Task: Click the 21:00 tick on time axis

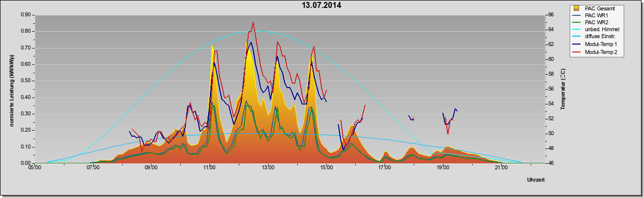Action: tap(501, 168)
